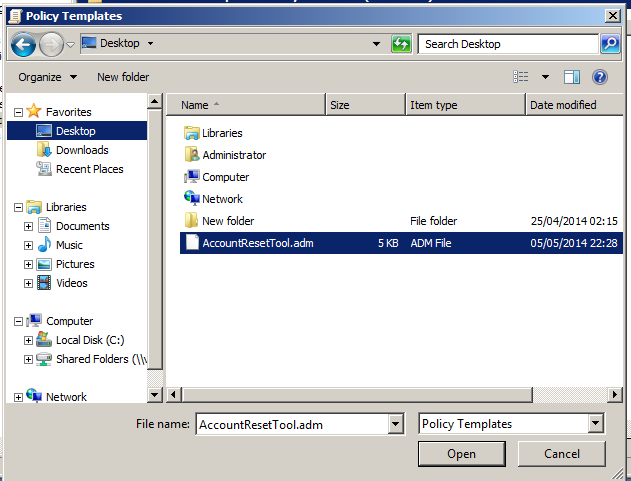Click the Open button
The width and height of the screenshot is (631, 481).
(461, 454)
